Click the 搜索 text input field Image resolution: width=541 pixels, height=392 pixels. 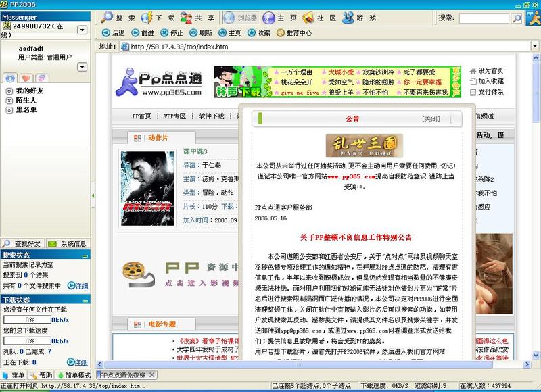tap(484, 18)
